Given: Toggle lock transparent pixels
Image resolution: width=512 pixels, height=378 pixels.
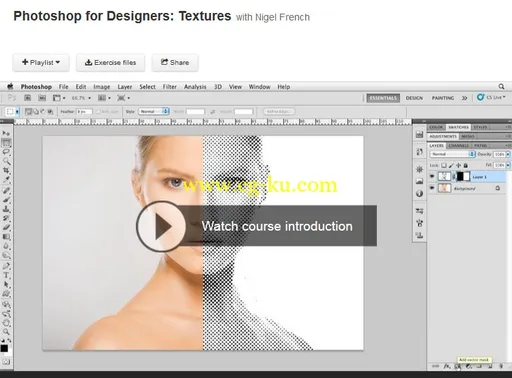Looking at the screenshot, I should pyautogui.click(x=444, y=165).
